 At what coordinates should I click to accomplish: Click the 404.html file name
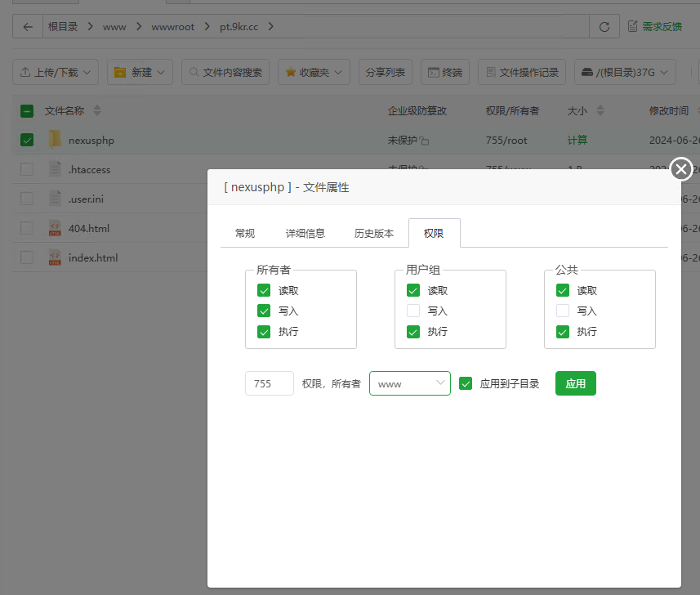[x=88, y=228]
